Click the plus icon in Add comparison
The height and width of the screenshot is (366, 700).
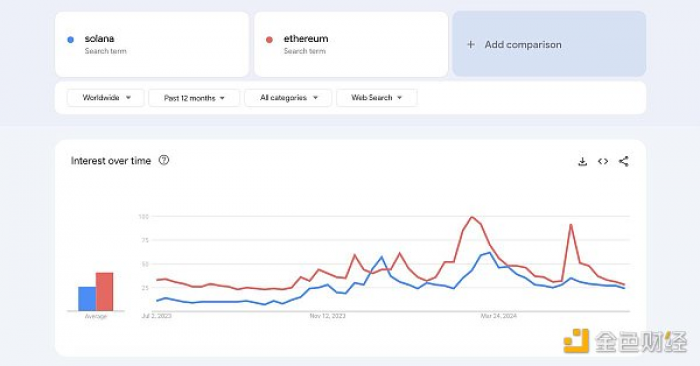point(471,45)
